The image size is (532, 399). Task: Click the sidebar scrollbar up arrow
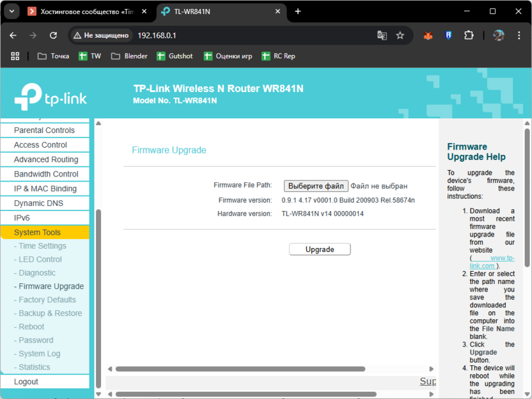(98, 123)
